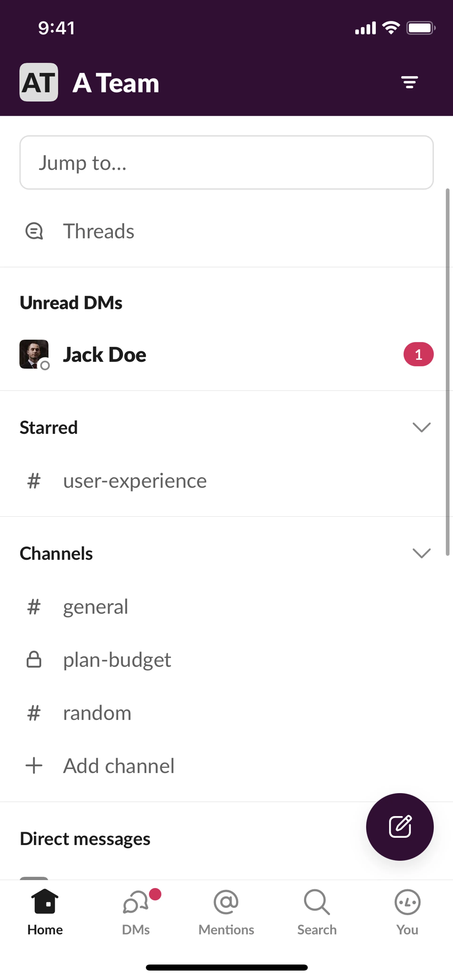Tap the plus icon for Add channel
This screenshot has width=453, height=980.
(x=34, y=765)
